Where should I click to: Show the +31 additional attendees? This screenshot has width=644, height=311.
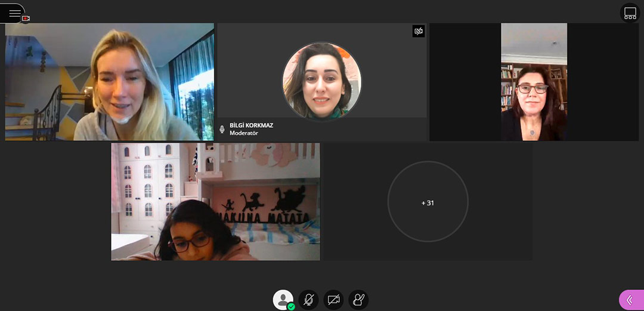point(428,202)
